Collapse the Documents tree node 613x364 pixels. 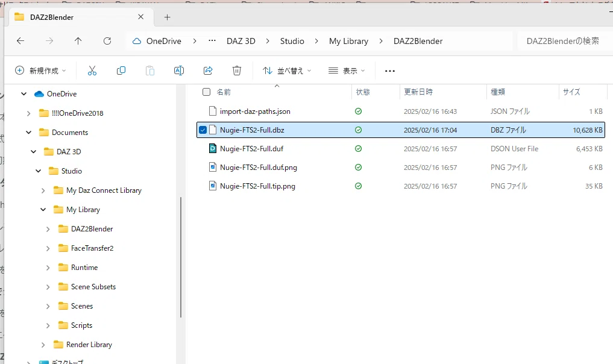click(x=28, y=133)
